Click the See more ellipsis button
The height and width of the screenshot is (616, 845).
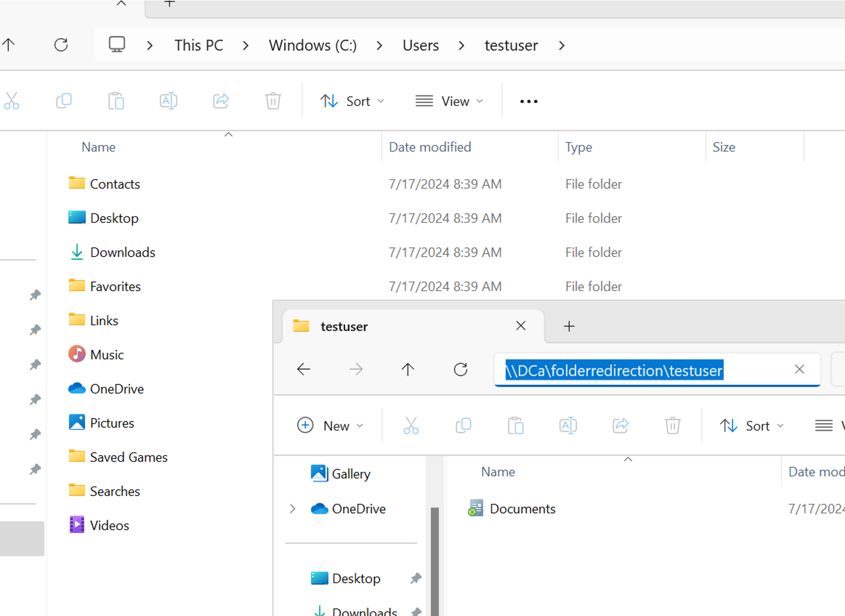tap(528, 101)
